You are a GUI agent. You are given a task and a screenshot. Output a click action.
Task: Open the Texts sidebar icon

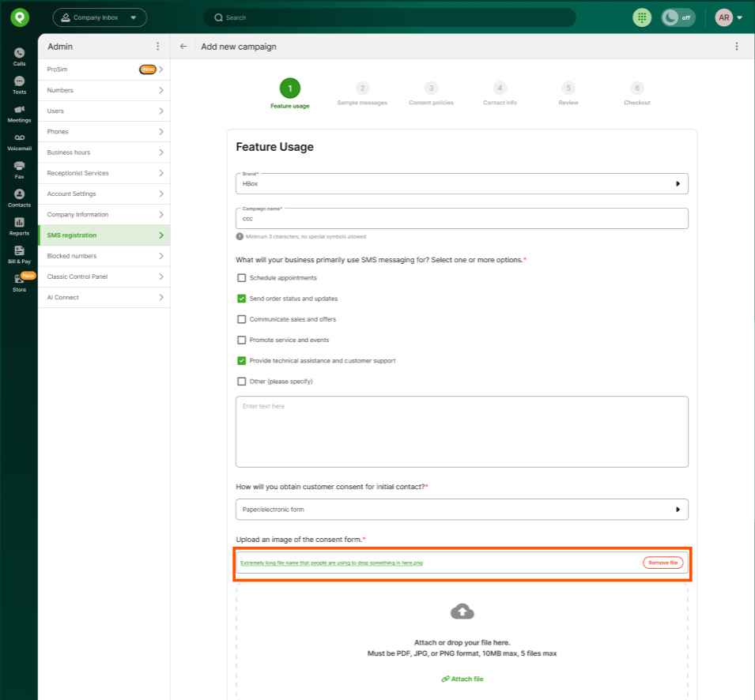tap(19, 85)
